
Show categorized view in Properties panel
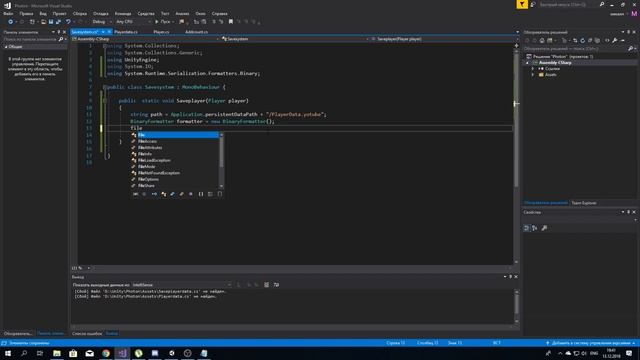pos(527,228)
